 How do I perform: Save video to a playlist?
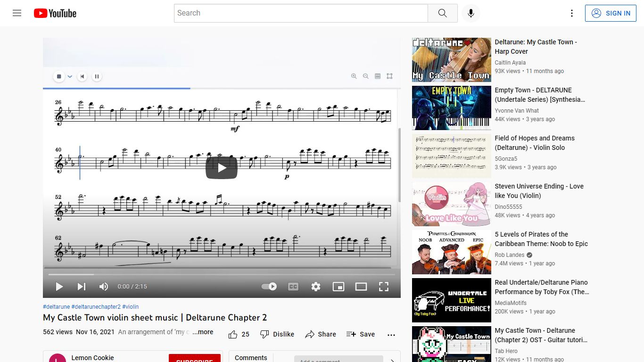(x=361, y=334)
